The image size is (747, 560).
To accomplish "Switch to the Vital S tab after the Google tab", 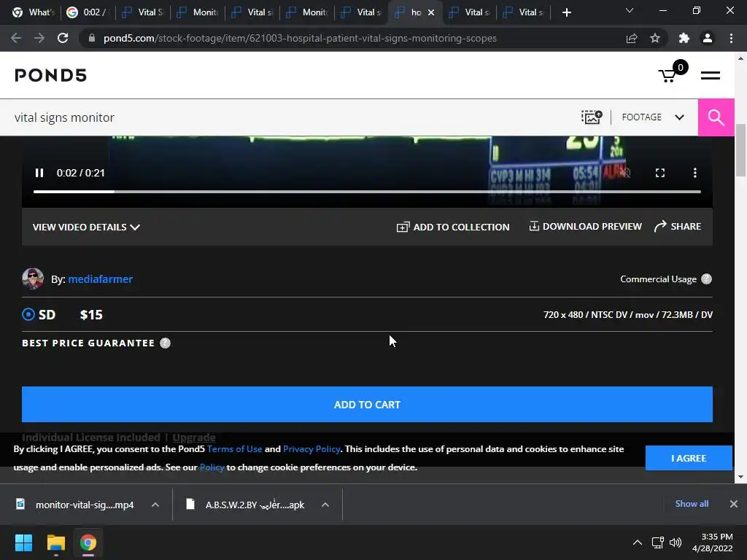I will point(143,12).
